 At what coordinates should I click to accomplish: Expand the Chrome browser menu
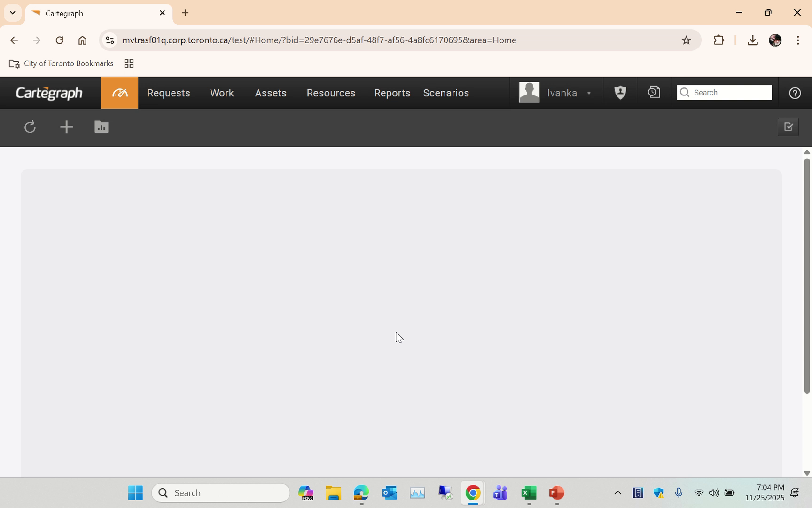[x=798, y=40]
